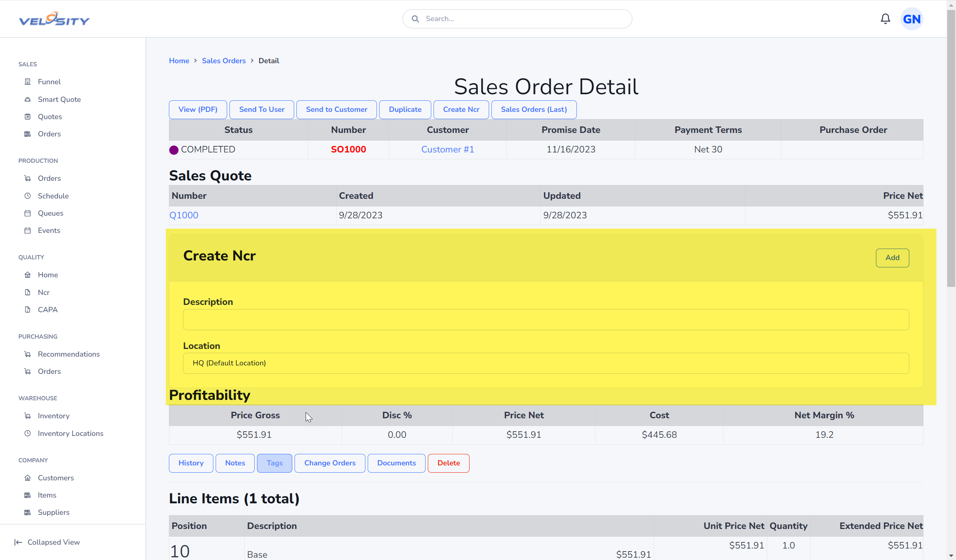Click the COMPLETED status indicator dot
Viewport: 956px width, 560px height.
point(175,149)
